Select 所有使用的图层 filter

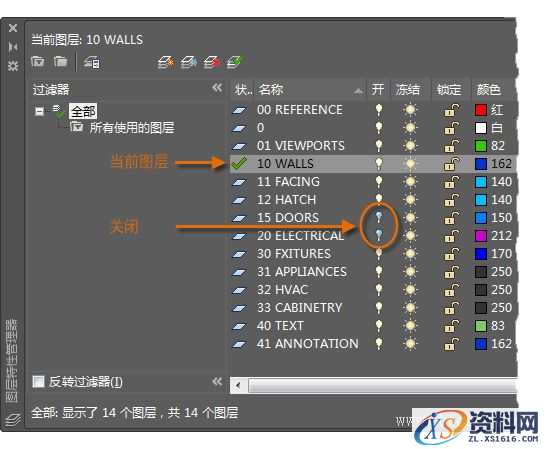coord(132,128)
